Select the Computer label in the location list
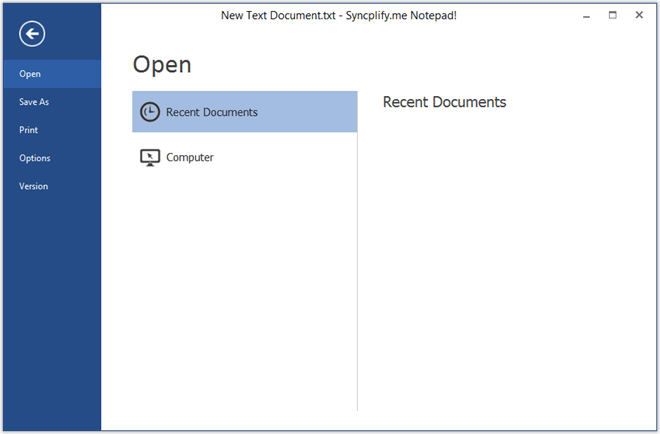 [x=190, y=157]
